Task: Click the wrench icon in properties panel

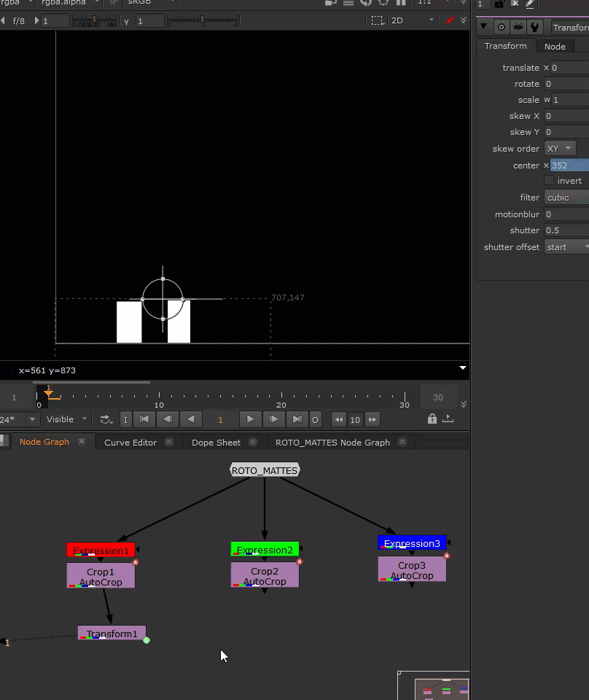Action: pos(535,28)
